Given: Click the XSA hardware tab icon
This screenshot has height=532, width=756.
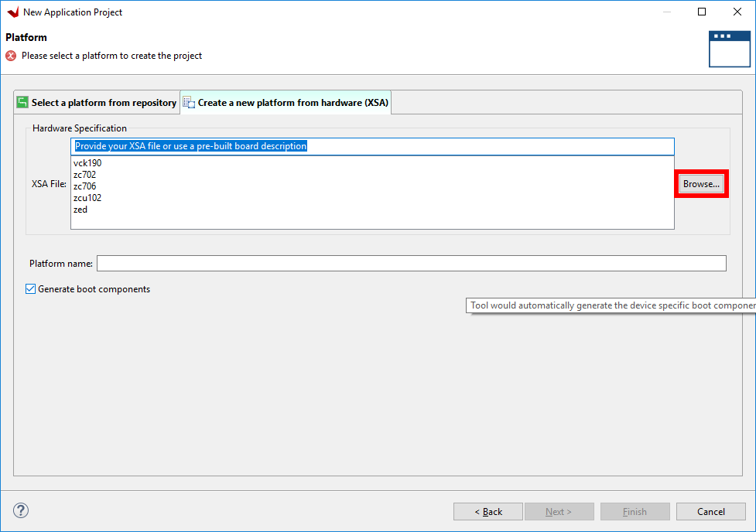Looking at the screenshot, I should (189, 103).
